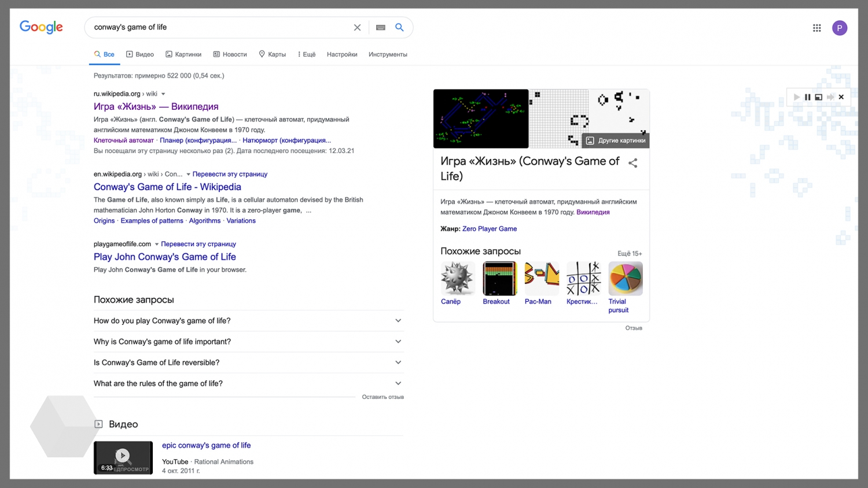Expand How do you play Conway's game of life?

[249, 320]
